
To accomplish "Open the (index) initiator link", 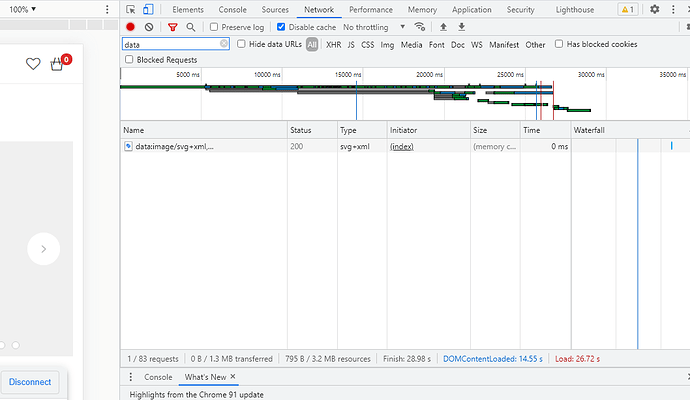I will 402,147.
